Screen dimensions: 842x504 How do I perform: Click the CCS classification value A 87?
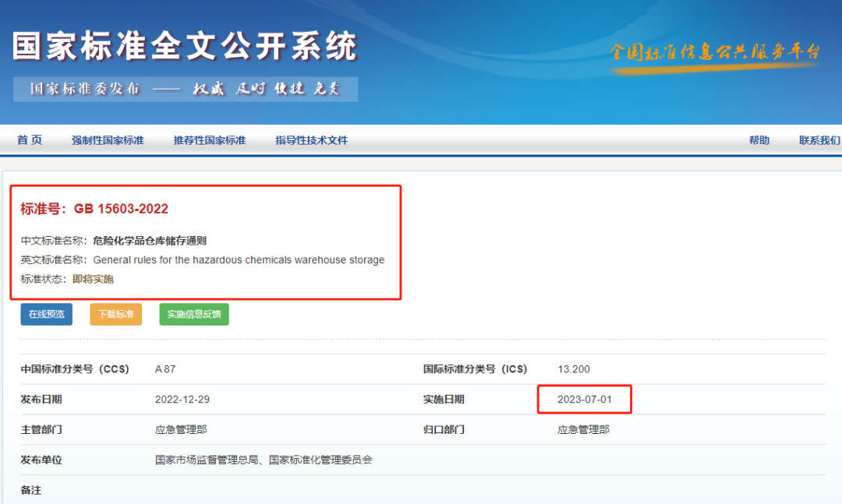click(165, 369)
